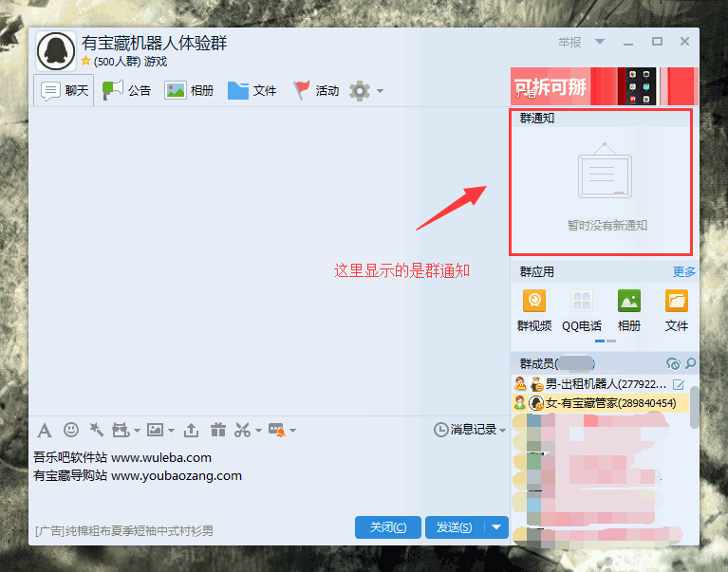This screenshot has width=728, height=572.
Task: Open the 相册 app in 群应用
Action: click(x=629, y=310)
